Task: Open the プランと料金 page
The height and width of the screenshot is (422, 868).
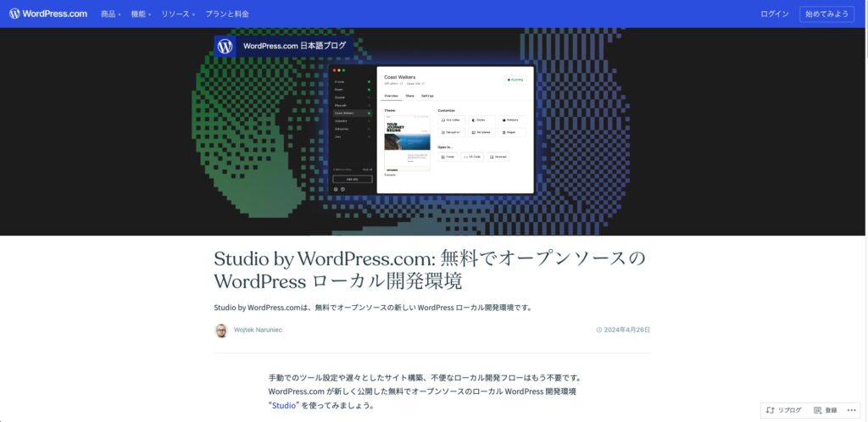Action: click(x=227, y=14)
